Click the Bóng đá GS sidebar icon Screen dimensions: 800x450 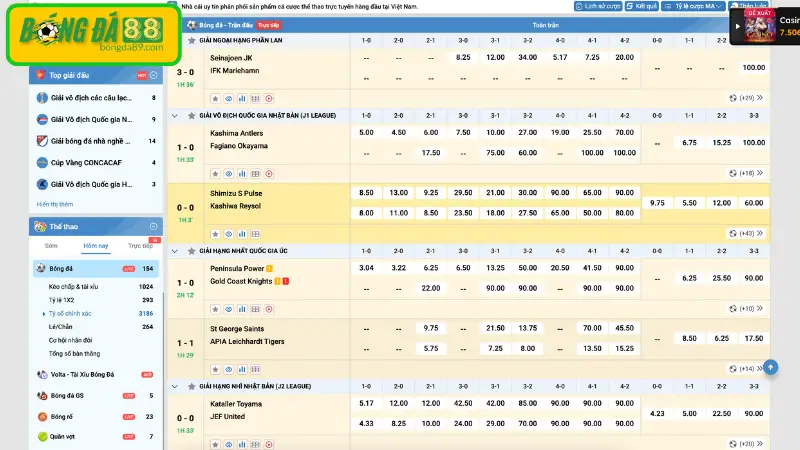(42, 395)
